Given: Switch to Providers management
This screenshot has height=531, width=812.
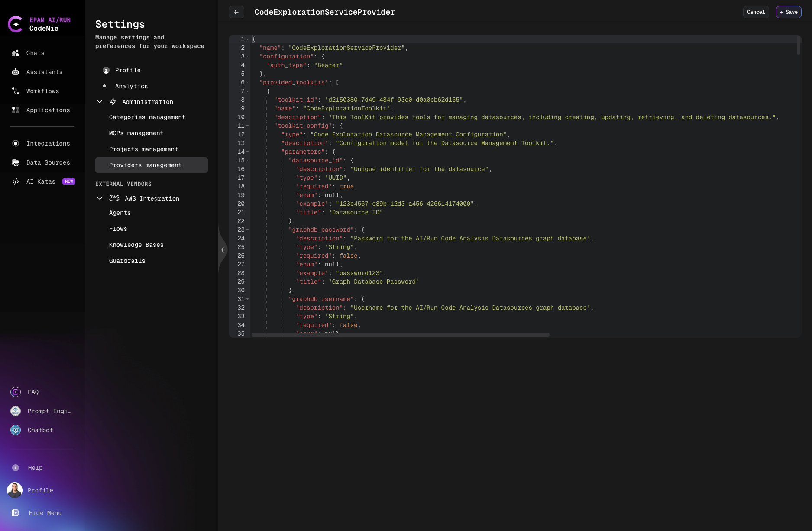Looking at the screenshot, I should coord(145,165).
